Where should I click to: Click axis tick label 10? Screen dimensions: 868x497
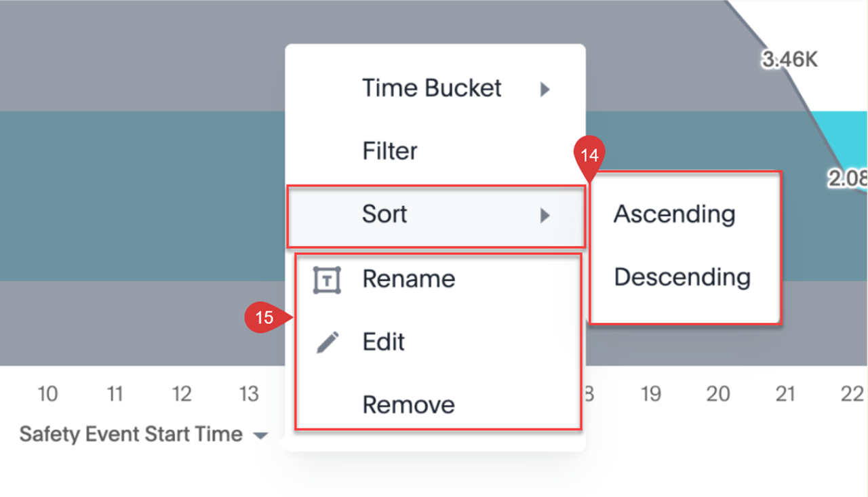pos(47,394)
